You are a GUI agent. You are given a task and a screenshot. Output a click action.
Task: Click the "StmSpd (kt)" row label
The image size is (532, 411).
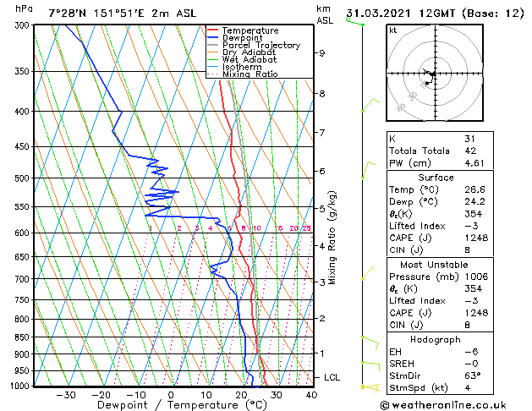419,387
